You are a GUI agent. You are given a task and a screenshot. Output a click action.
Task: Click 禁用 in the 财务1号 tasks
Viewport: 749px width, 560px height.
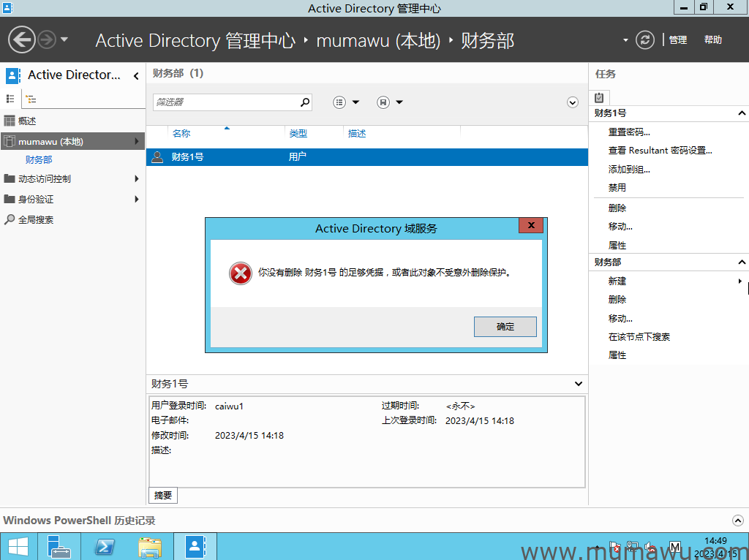click(617, 188)
